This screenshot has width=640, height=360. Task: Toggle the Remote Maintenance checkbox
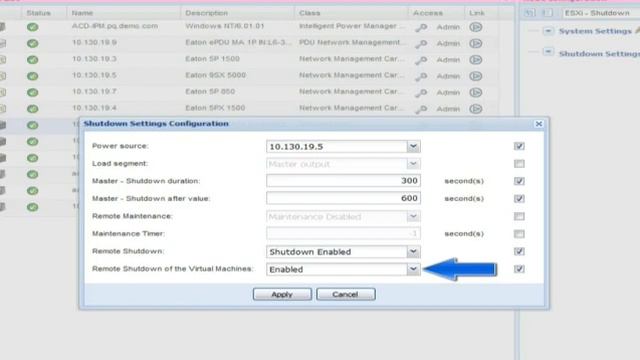click(x=519, y=216)
